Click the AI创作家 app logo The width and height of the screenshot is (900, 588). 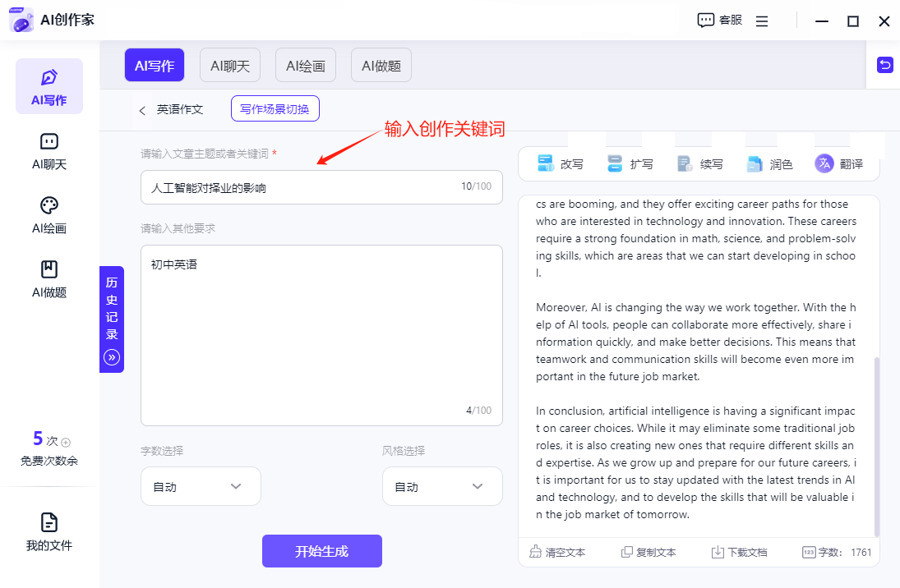(x=22, y=20)
